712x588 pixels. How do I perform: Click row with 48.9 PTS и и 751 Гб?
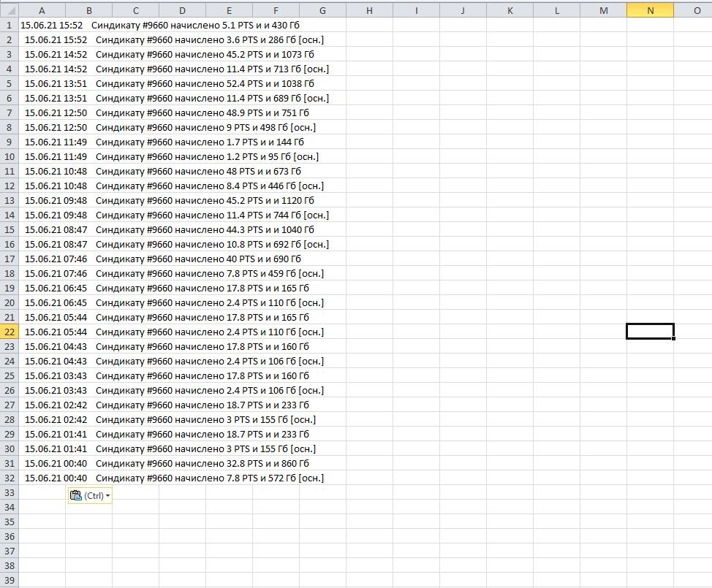coord(167,112)
